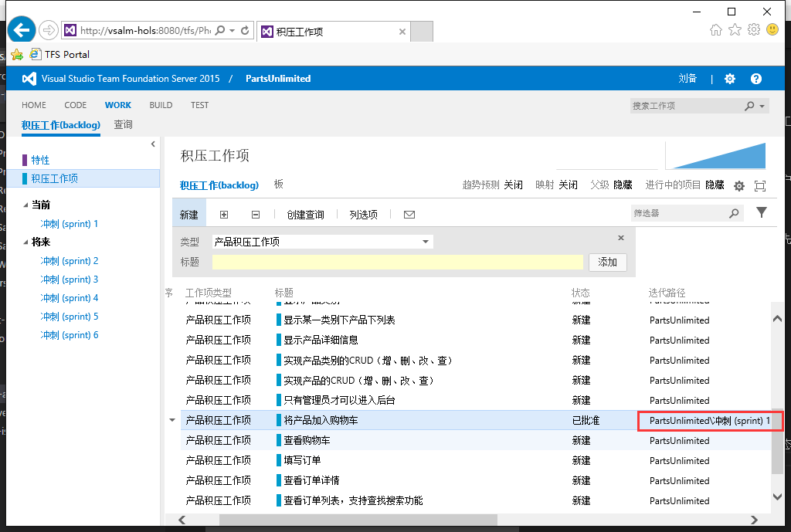Open the browser tools gear icon

point(754,30)
